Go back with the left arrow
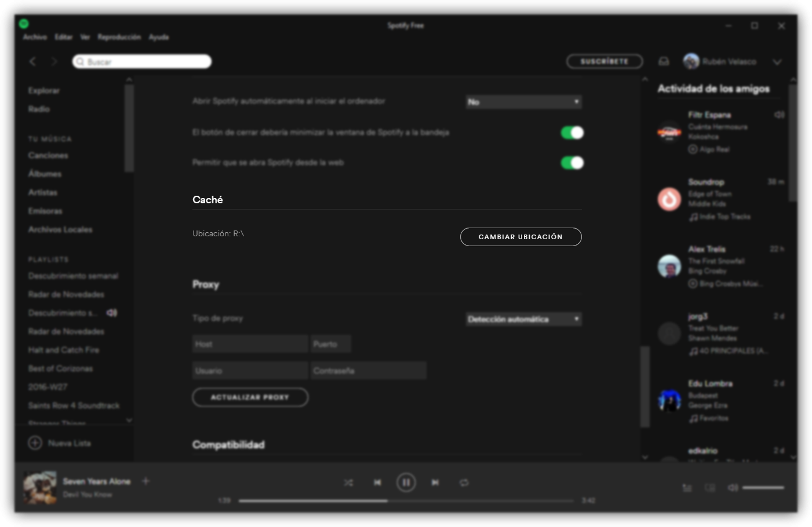 pyautogui.click(x=32, y=61)
